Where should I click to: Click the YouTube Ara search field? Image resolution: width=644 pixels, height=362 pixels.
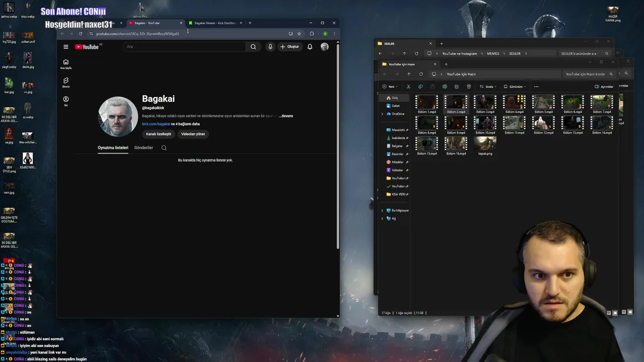184,47
